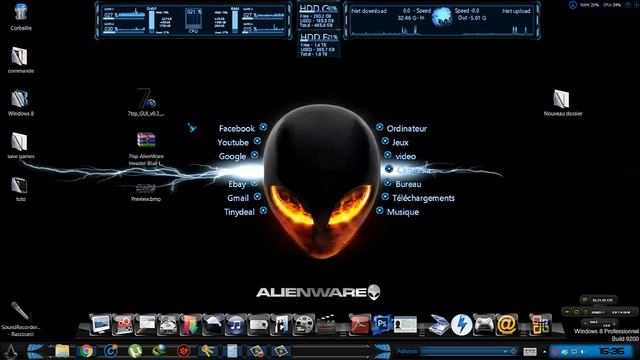Click the bullet beside Tinydeal
The width and height of the screenshot is (640, 360).
point(263,211)
